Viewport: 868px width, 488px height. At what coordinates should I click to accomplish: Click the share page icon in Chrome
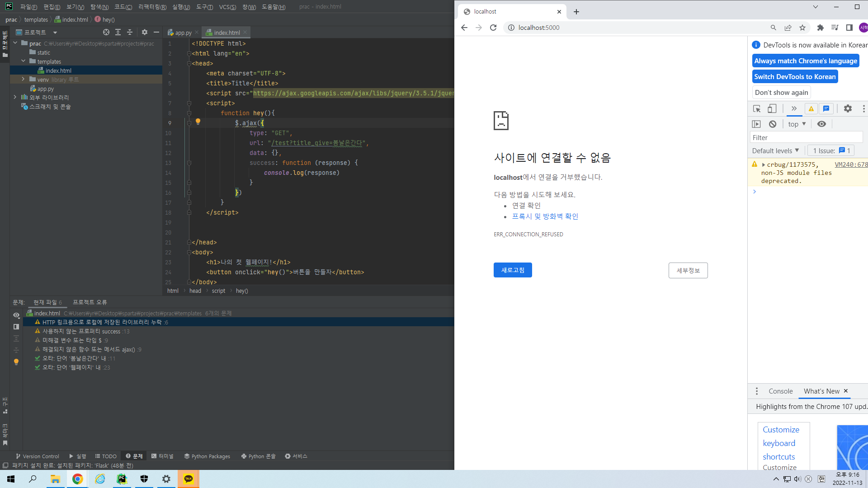(x=788, y=28)
